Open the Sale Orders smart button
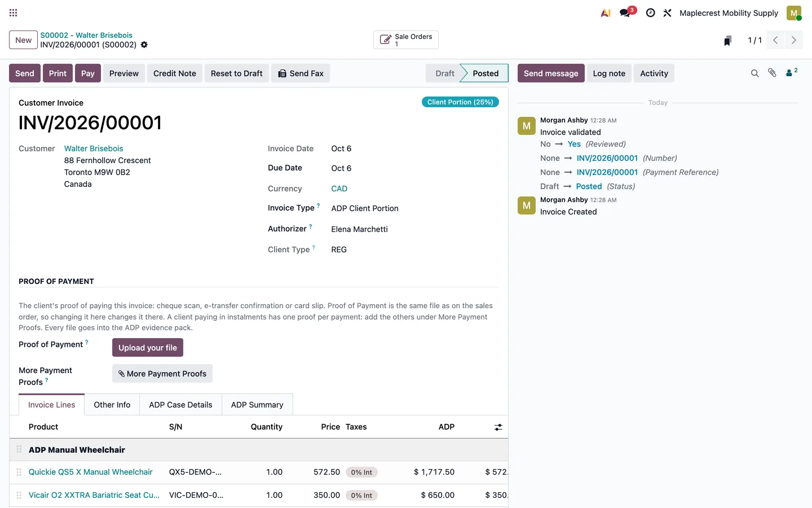 pyautogui.click(x=406, y=40)
